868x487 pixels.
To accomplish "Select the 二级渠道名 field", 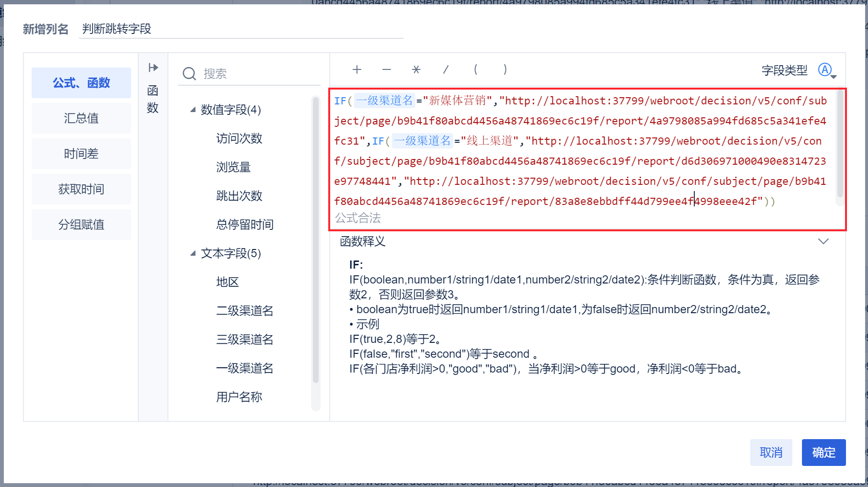I will (x=245, y=311).
